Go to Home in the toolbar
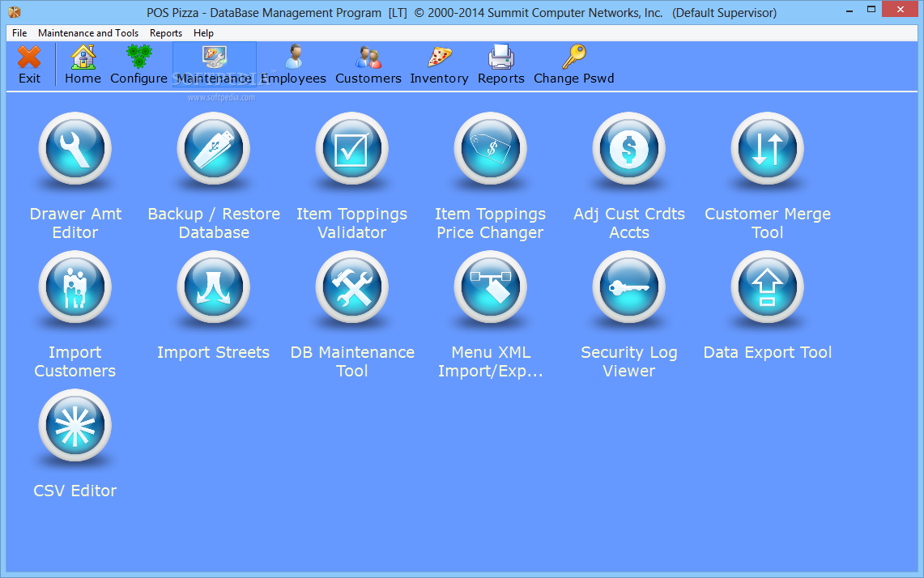 pos(83,64)
